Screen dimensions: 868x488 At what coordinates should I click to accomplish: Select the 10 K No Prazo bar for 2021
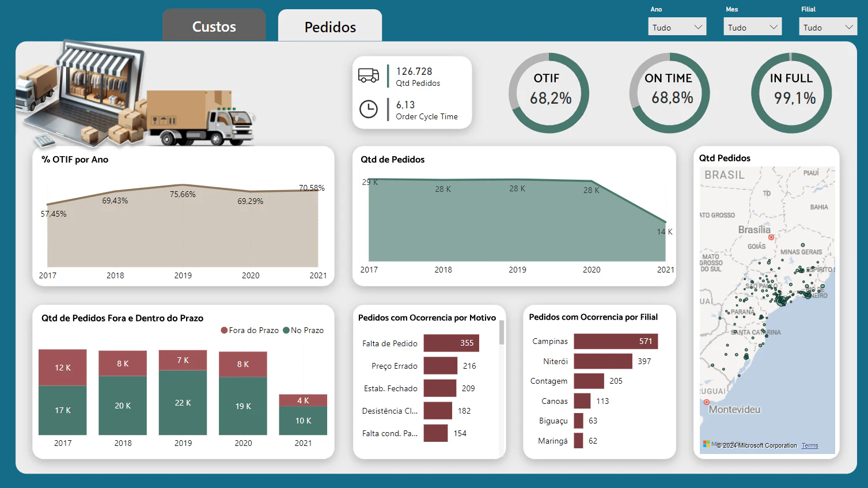[x=303, y=421]
